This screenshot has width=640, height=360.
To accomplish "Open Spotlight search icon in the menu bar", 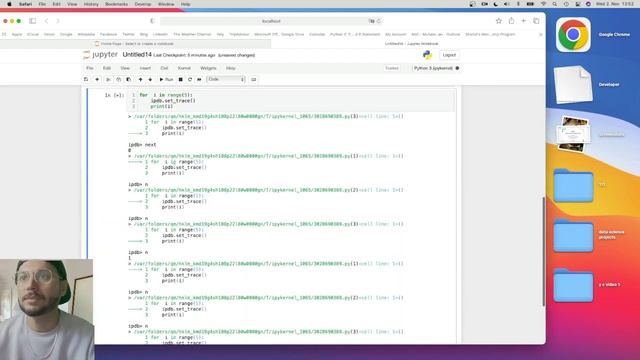I will point(555,4).
